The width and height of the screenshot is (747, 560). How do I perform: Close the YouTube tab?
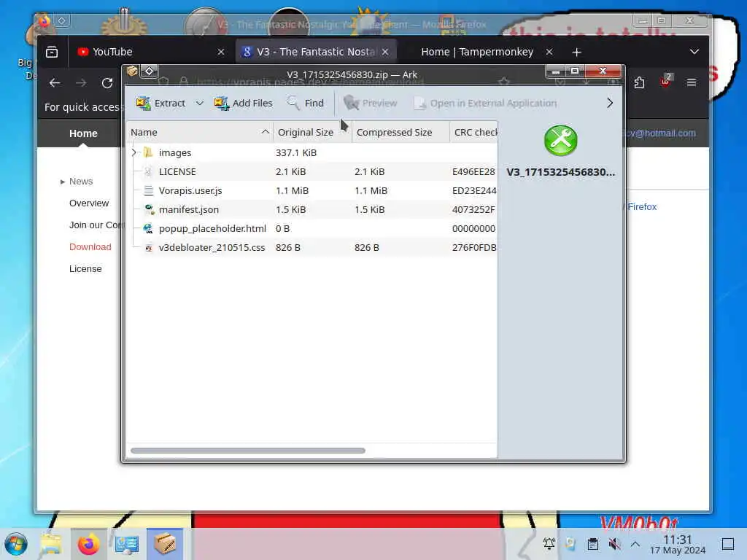click(220, 52)
